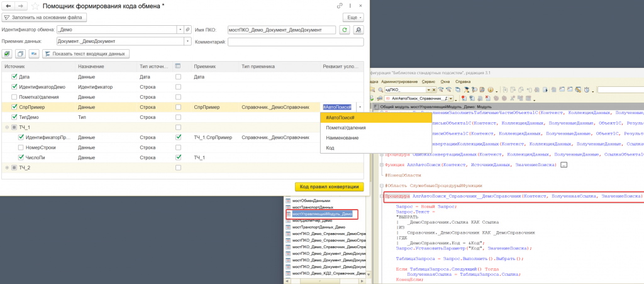Uncheck the Дата source checkbox
This screenshot has width=644, height=284.
click(14, 77)
